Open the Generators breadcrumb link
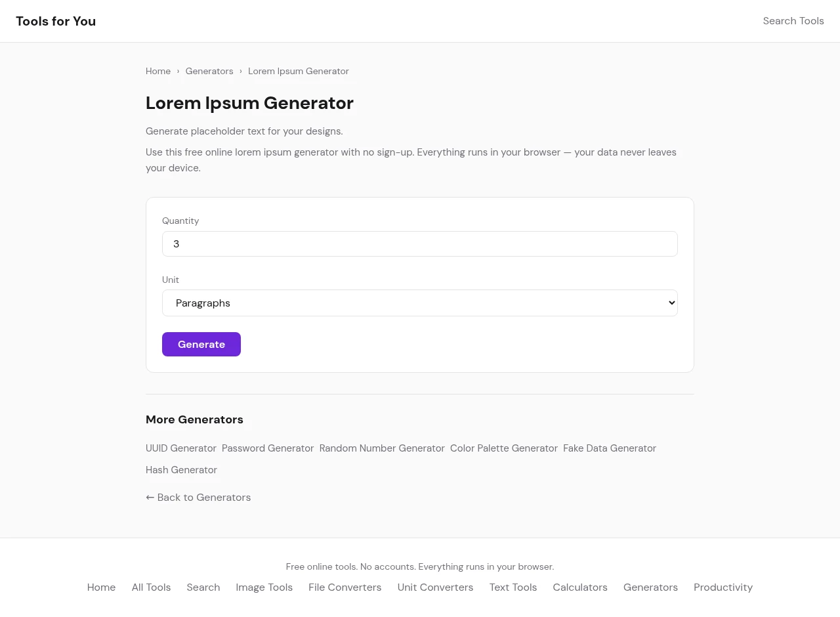This screenshot has height=617, width=840. (209, 71)
